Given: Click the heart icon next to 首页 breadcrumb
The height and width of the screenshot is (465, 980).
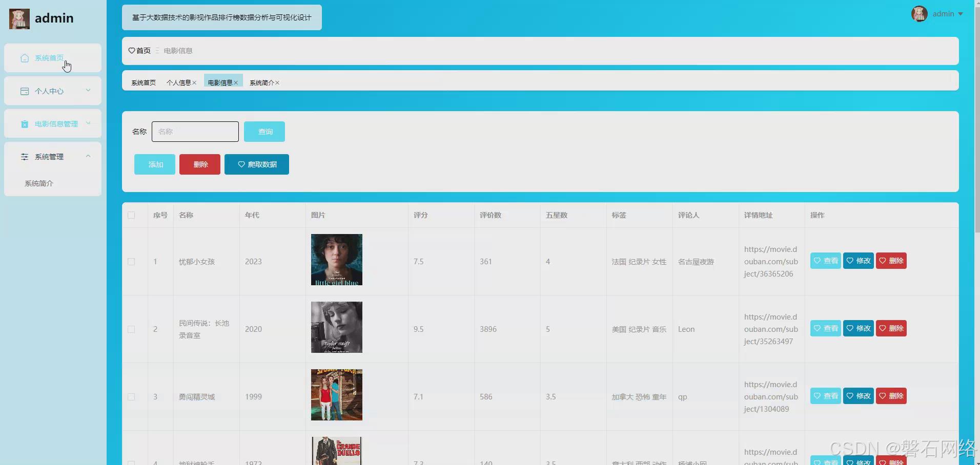Looking at the screenshot, I should pos(132,51).
